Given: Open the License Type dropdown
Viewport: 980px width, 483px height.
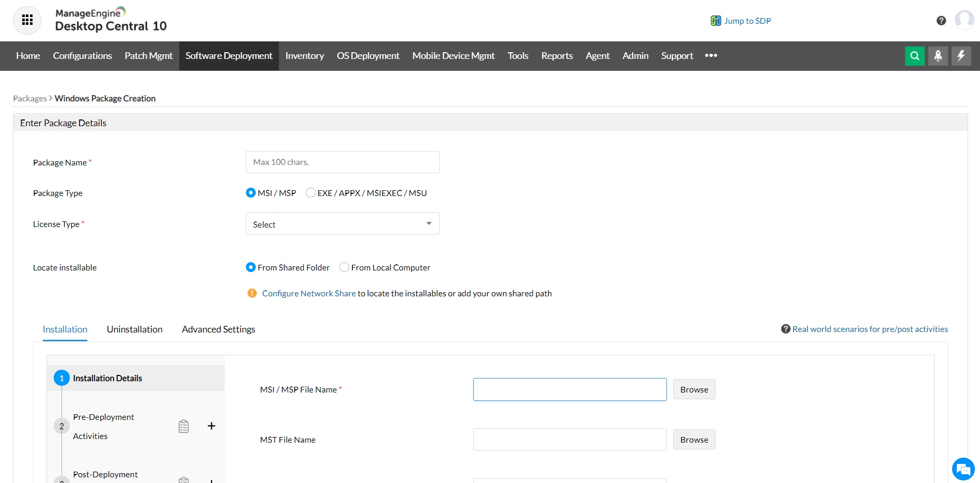Looking at the screenshot, I should [x=343, y=224].
